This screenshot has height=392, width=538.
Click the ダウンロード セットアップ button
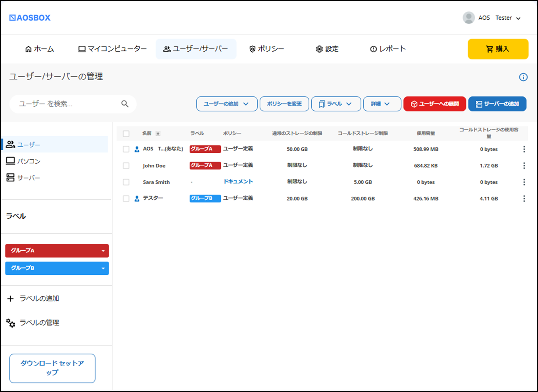coord(52,368)
